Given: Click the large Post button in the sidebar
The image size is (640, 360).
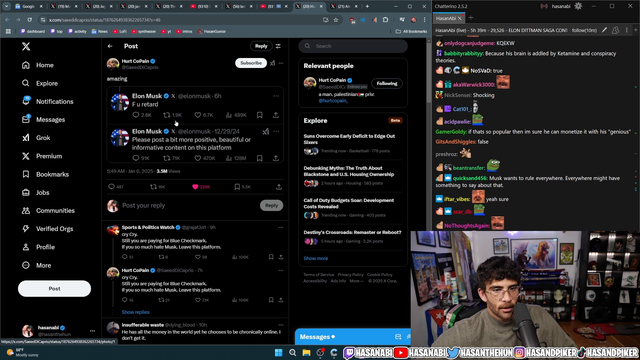Looking at the screenshot, I should tap(54, 289).
